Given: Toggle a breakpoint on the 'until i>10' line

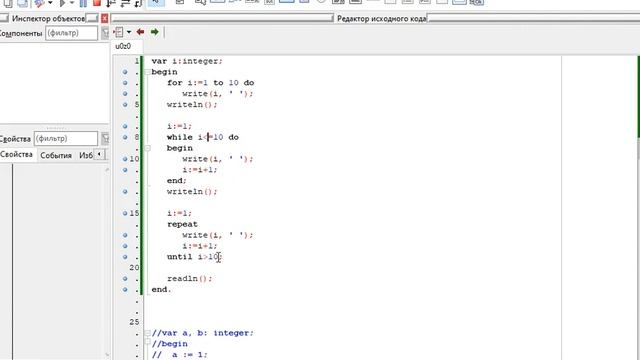Looking at the screenshot, I should tap(125, 257).
